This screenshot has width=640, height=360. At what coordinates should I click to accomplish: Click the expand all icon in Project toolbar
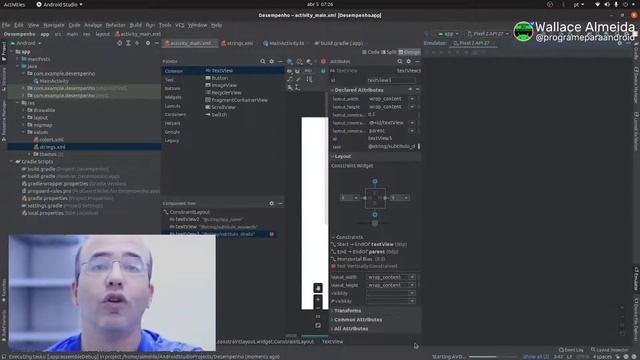click(128, 43)
